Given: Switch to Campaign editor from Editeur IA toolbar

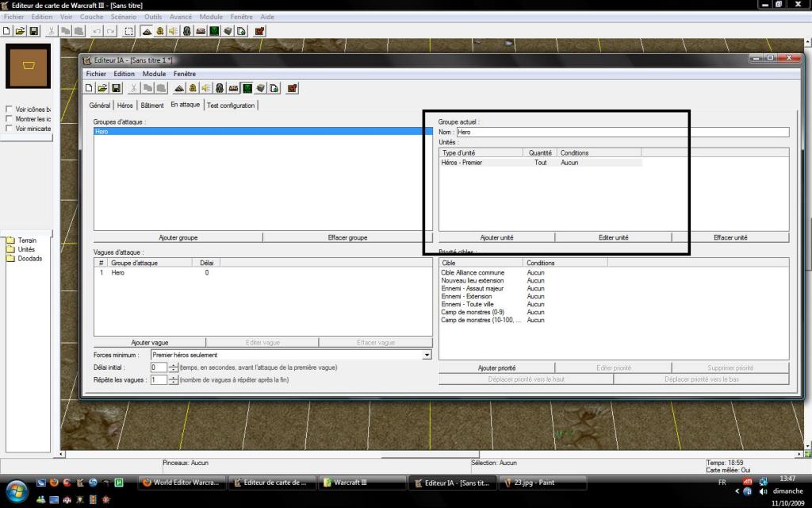Looking at the screenshot, I should click(x=234, y=88).
